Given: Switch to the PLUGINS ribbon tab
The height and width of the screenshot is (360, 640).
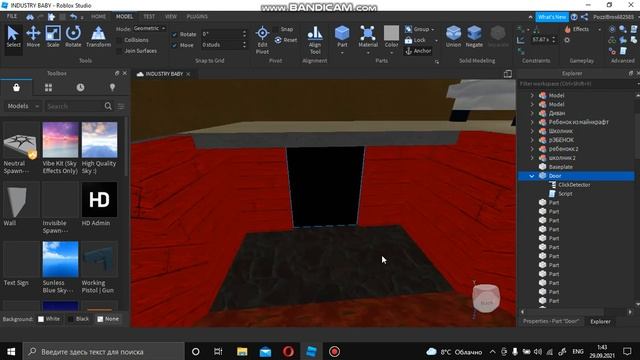Looking at the screenshot, I should click(x=197, y=16).
